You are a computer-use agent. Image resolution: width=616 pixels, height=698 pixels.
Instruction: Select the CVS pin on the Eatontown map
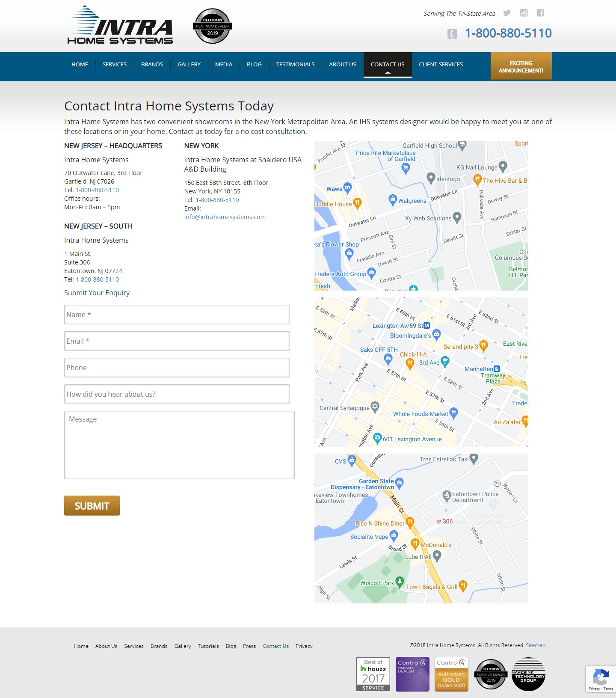[352, 460]
